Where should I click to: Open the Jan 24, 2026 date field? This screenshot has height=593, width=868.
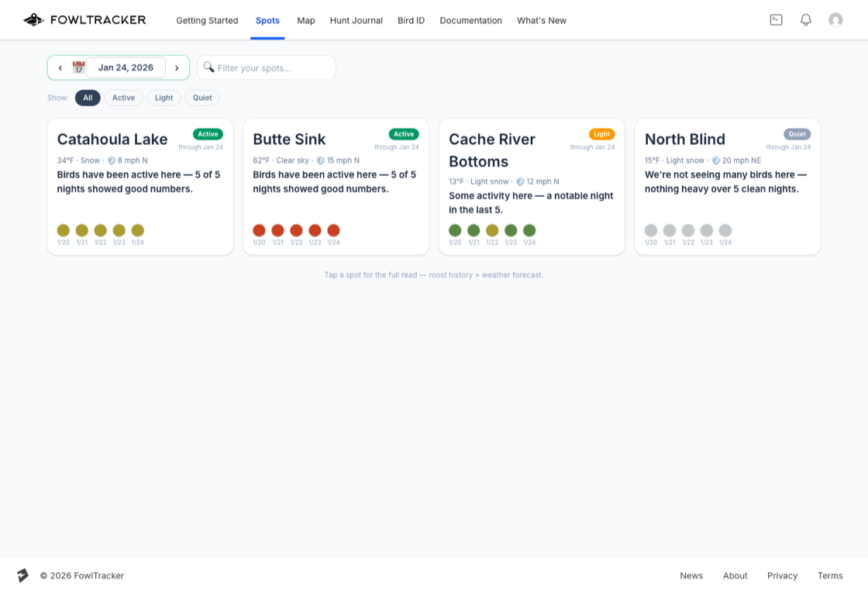[126, 67]
